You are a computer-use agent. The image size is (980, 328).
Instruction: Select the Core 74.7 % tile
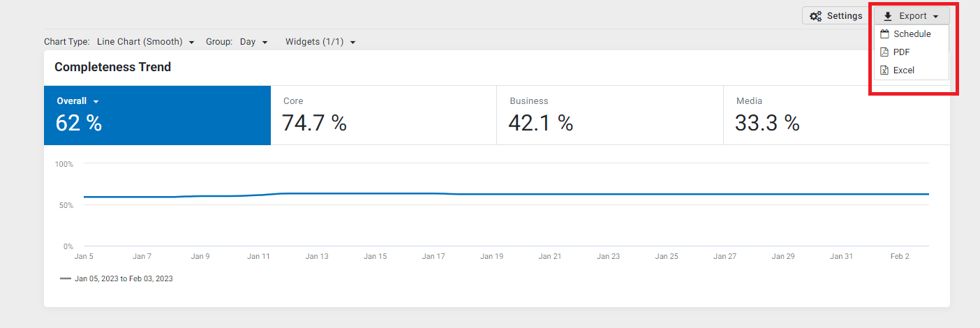click(x=383, y=115)
